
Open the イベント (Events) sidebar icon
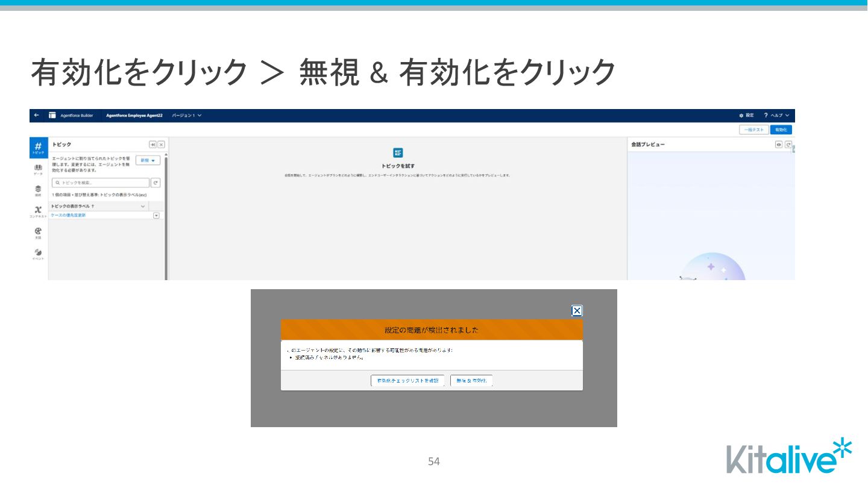[38, 254]
